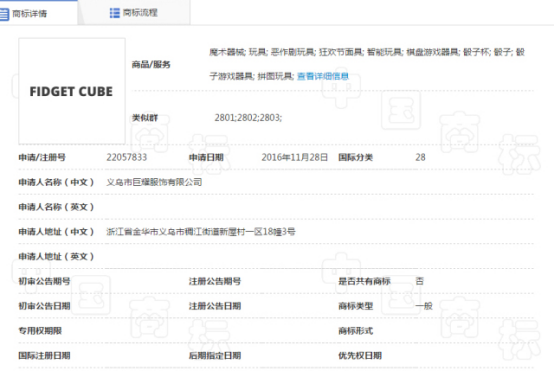
Task: Click the list icon beside 商标流程
Action: coord(115,13)
